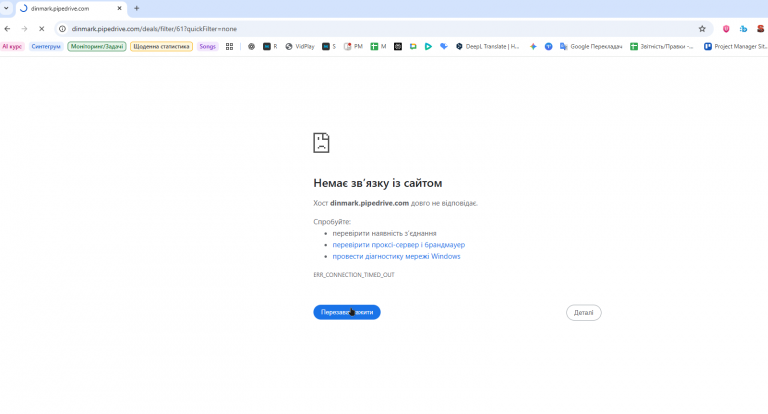Open the Щоденна статистика bookmark group
The height and width of the screenshot is (414, 768).
(x=161, y=47)
